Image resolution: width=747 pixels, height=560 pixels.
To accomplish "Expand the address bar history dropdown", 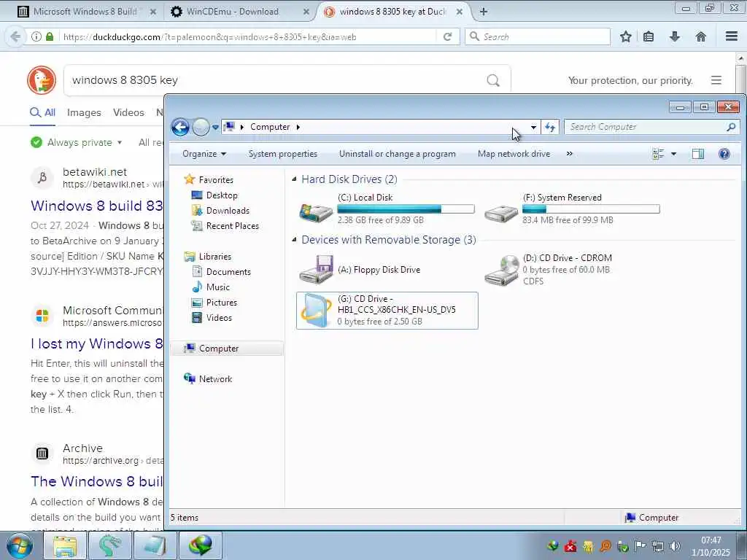I will coord(533,127).
